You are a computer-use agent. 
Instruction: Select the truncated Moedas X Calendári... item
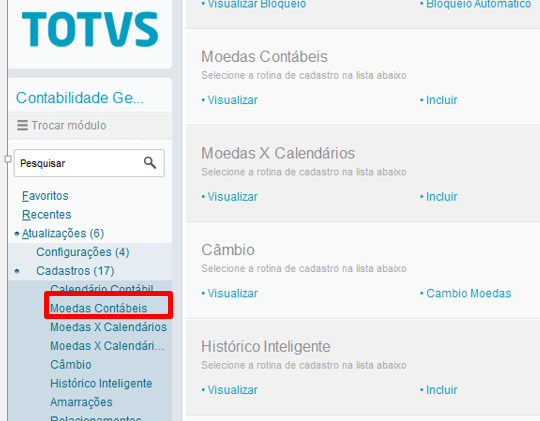107,346
